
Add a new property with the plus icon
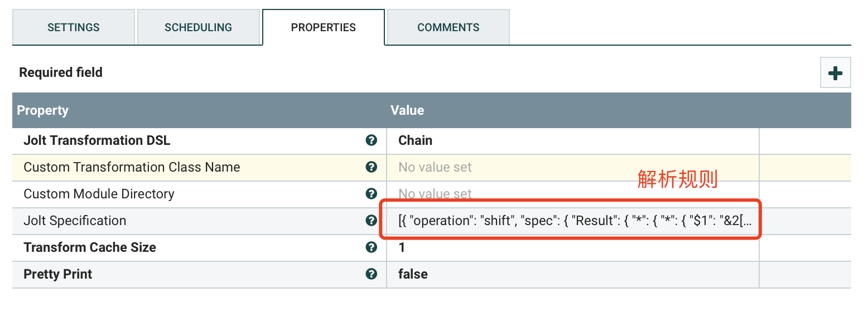[x=835, y=72]
